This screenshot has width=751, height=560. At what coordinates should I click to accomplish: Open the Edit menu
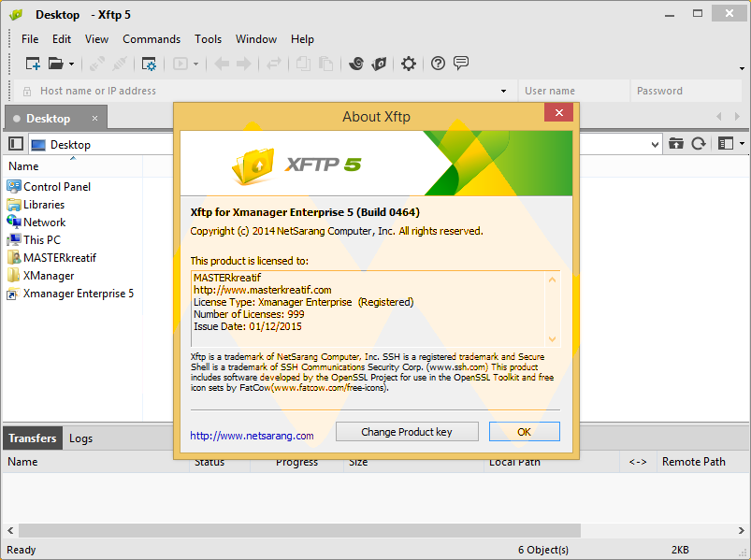tap(62, 39)
